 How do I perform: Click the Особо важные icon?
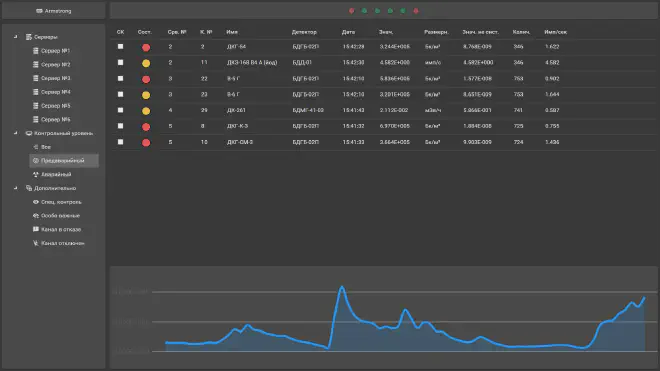point(36,216)
